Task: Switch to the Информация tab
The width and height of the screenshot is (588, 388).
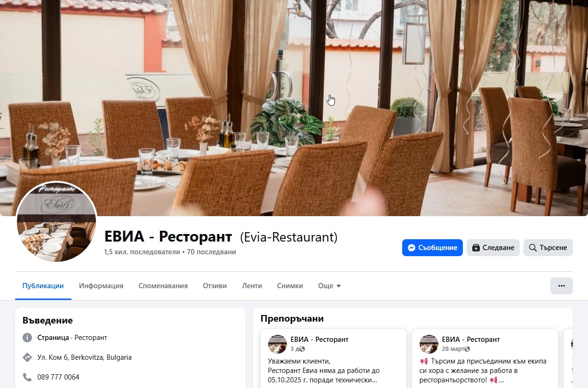Action: (x=101, y=286)
